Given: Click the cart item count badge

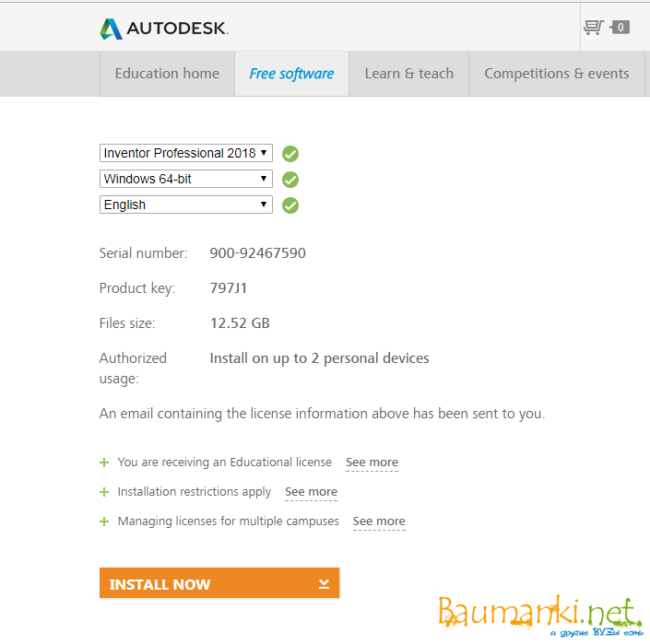Looking at the screenshot, I should pyautogui.click(x=620, y=28).
